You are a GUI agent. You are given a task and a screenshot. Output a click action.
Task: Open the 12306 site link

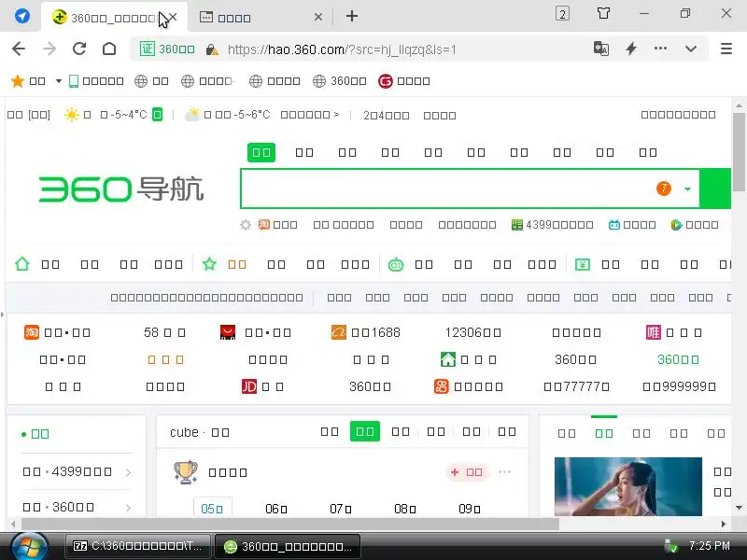tap(472, 332)
